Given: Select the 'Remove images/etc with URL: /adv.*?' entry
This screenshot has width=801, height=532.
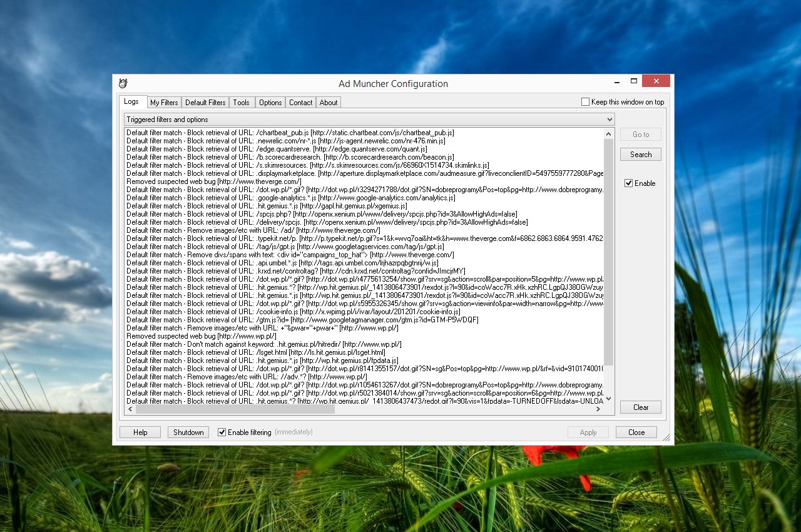Looking at the screenshot, I should coord(247,377).
